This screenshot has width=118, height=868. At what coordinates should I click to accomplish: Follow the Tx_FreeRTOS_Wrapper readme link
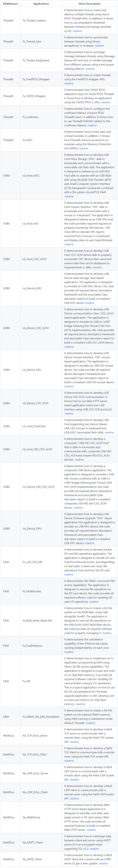pos(69,83)
